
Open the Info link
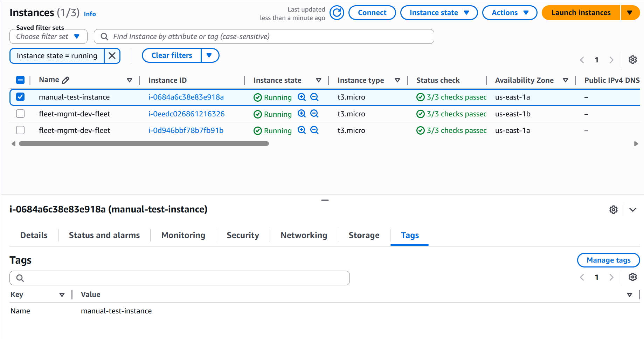(x=90, y=14)
